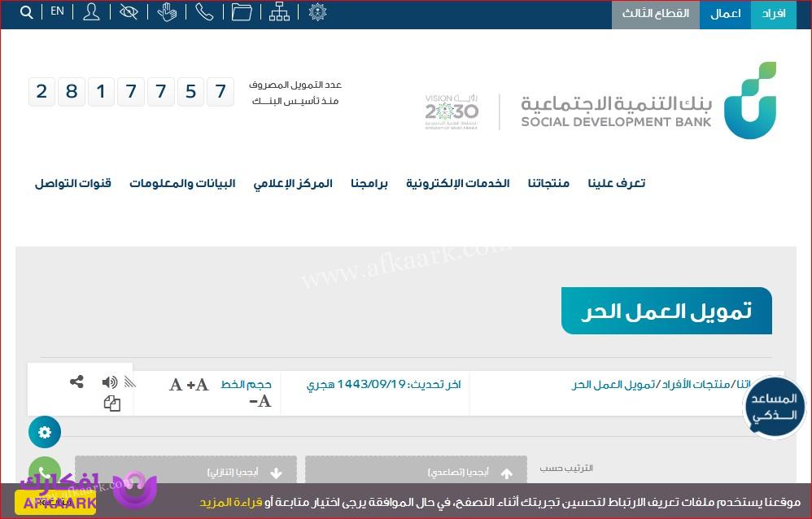Toggle the audio speaker read-aloud icon
The height and width of the screenshot is (519, 812).
click(x=110, y=382)
